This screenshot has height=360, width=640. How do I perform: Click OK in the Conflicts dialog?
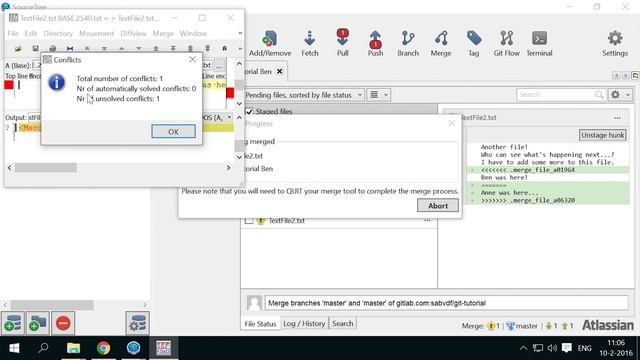[173, 131]
